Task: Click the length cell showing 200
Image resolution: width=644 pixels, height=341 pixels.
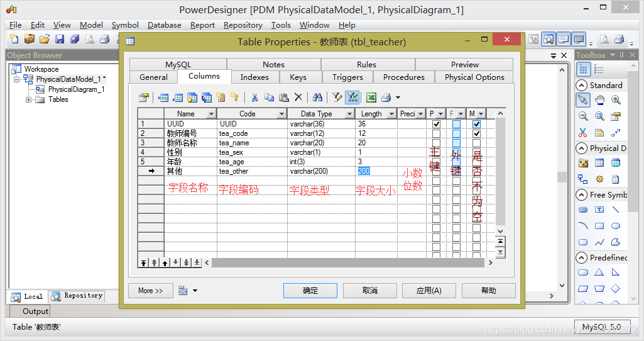Action: pyautogui.click(x=376, y=171)
